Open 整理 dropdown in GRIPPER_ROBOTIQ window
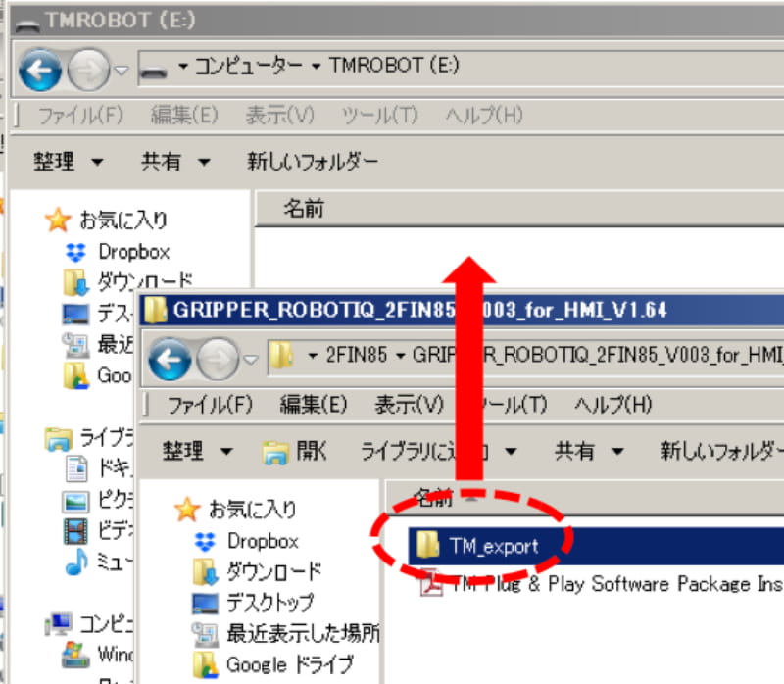784x684 pixels. point(198,451)
